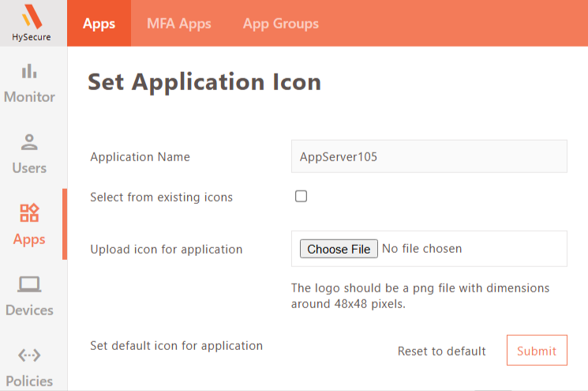
Task: Open the App Groups tab
Action: [281, 24]
